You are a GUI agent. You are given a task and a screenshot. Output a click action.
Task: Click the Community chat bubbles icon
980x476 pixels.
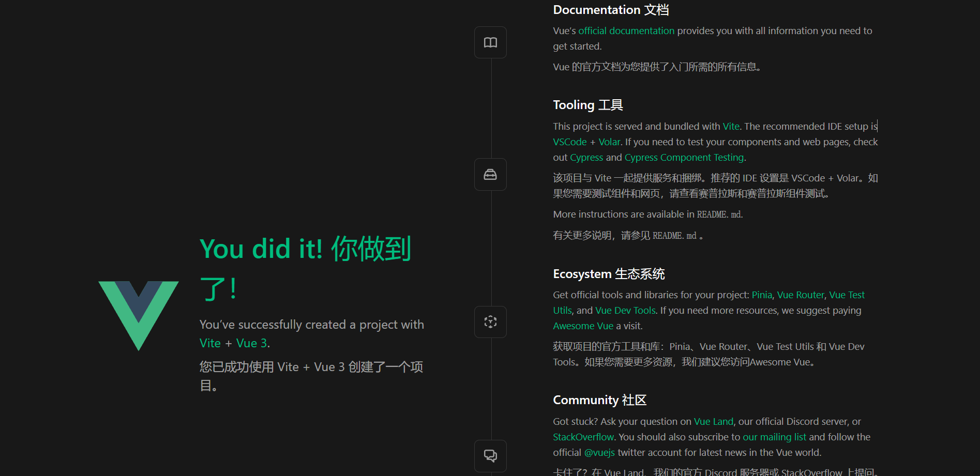click(x=490, y=456)
